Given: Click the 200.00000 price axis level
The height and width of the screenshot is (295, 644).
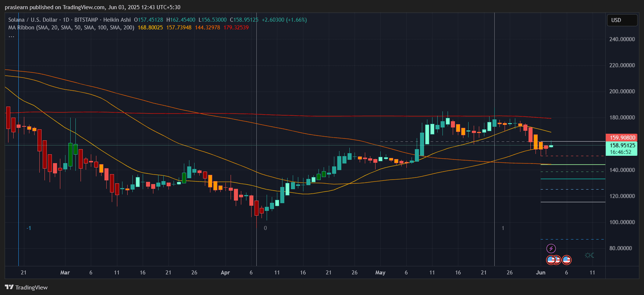Looking at the screenshot, I should 622,91.
